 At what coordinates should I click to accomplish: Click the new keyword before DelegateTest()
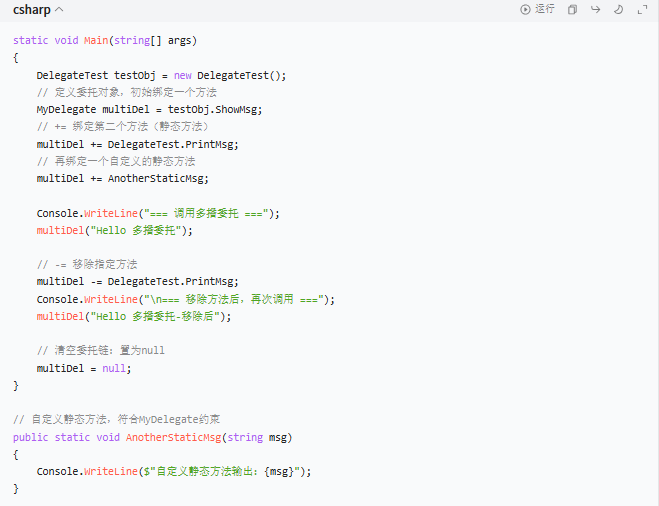pyautogui.click(x=182, y=75)
